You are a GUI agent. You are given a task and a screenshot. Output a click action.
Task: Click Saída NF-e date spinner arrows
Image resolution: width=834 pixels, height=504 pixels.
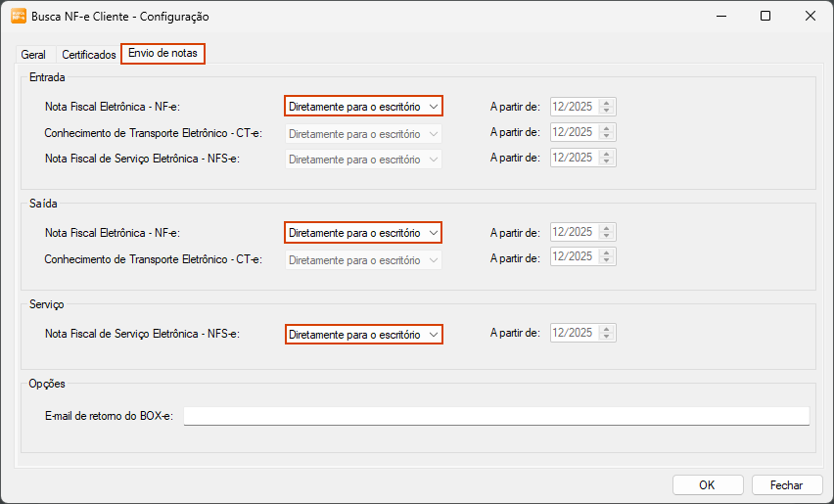tap(607, 232)
